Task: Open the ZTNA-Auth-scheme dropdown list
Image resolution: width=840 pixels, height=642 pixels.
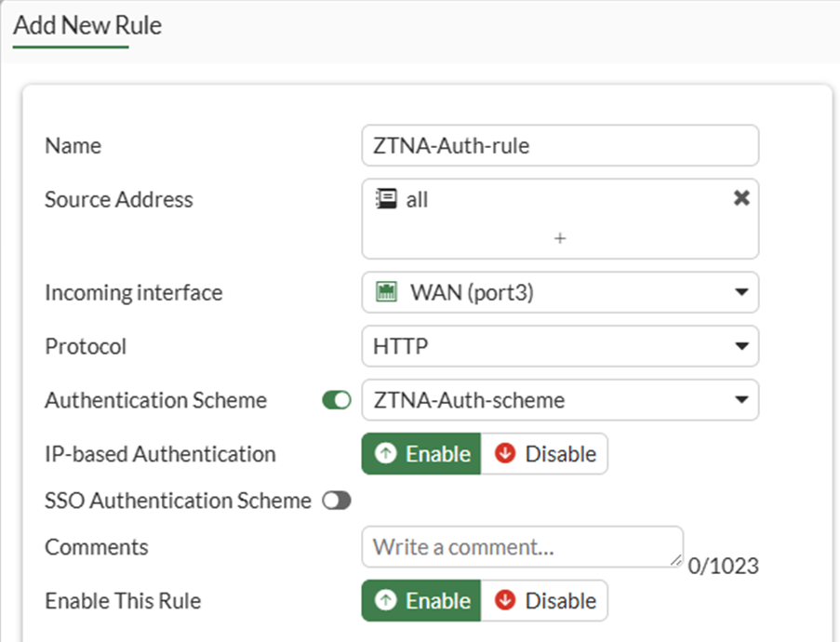Action: tap(741, 400)
